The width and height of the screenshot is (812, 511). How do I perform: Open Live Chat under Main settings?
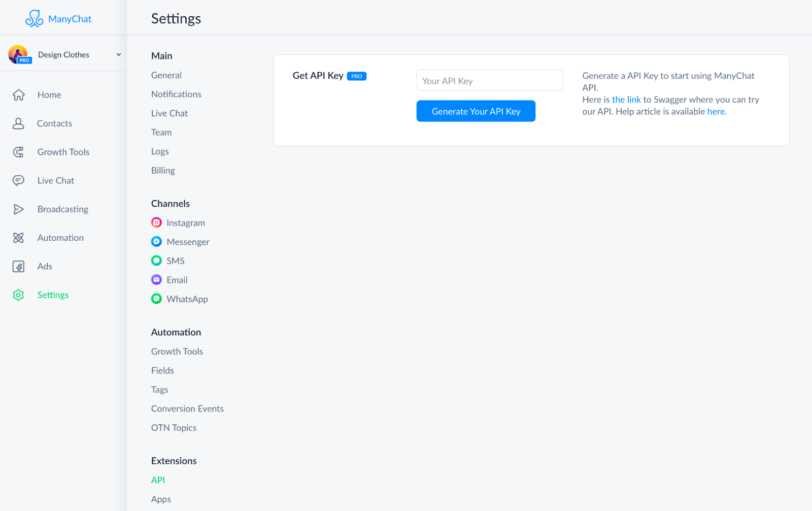(x=170, y=113)
